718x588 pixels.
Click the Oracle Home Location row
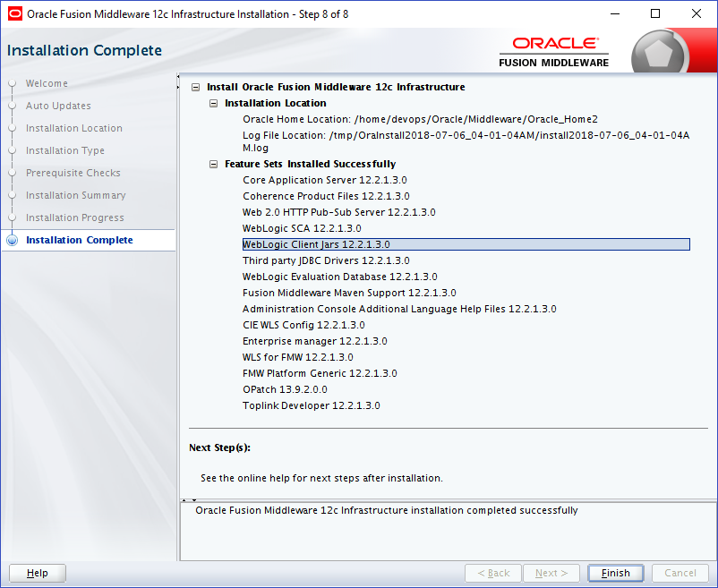tap(421, 119)
